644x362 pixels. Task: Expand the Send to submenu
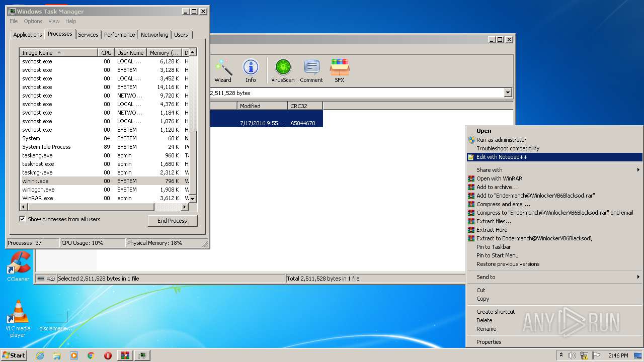click(x=554, y=277)
